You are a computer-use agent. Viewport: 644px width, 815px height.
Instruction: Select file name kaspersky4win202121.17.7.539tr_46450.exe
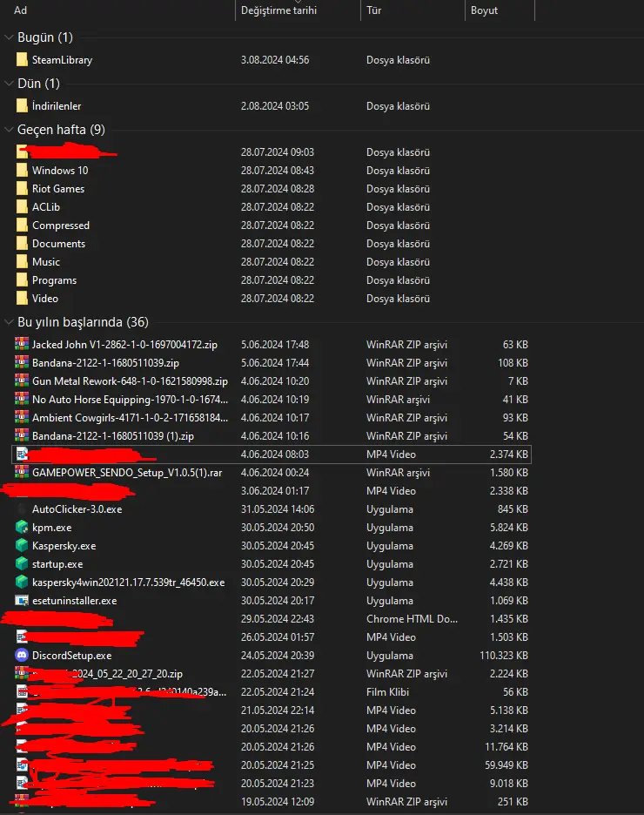(128, 583)
